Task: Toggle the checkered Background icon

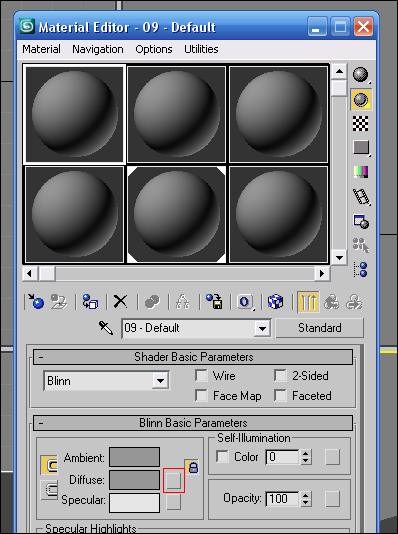Action: coord(361,123)
